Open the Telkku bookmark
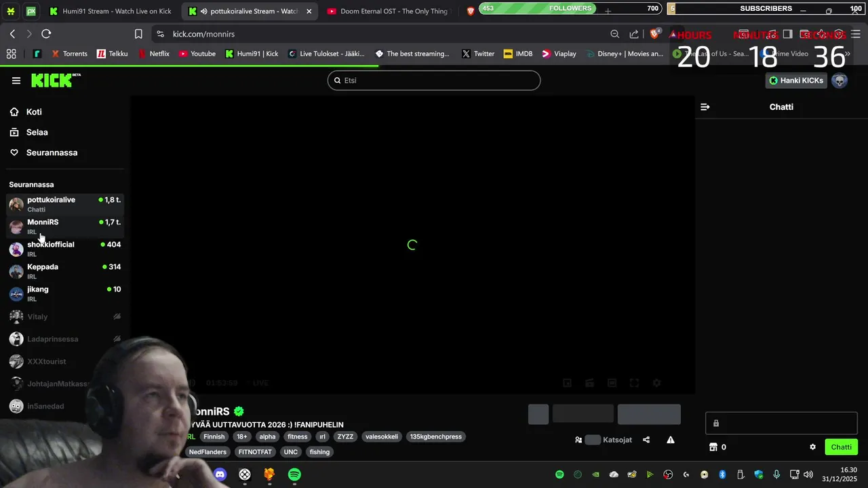This screenshot has height=488, width=868. 112,54
